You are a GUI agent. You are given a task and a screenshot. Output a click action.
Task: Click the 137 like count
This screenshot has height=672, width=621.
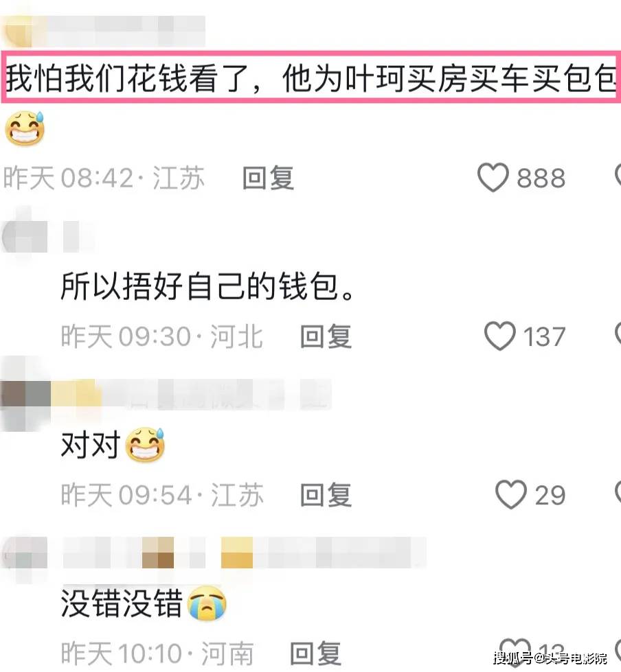click(544, 336)
